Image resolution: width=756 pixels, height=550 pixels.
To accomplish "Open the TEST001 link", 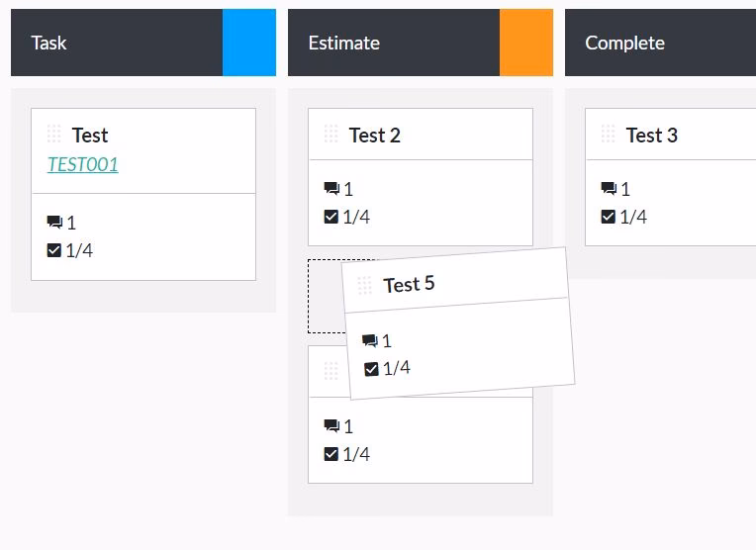I will coord(83,165).
